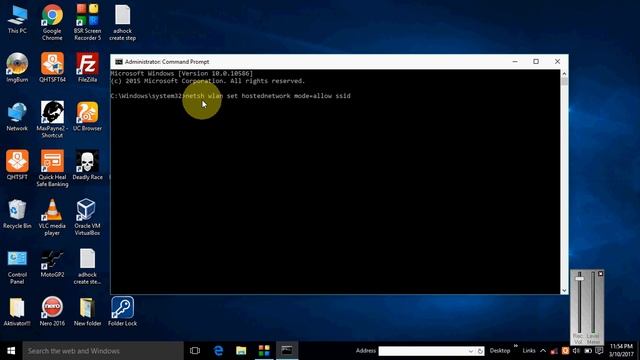640x360 pixels.
Task: Show hidden system tray icons
Action: coord(543,351)
